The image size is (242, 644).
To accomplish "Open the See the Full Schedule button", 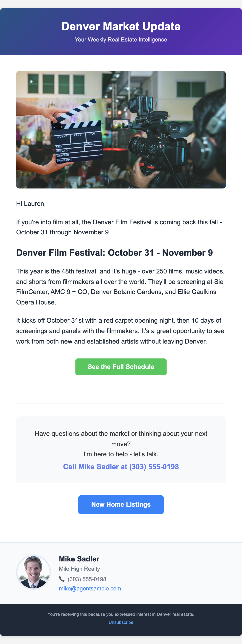I will 121,367.
